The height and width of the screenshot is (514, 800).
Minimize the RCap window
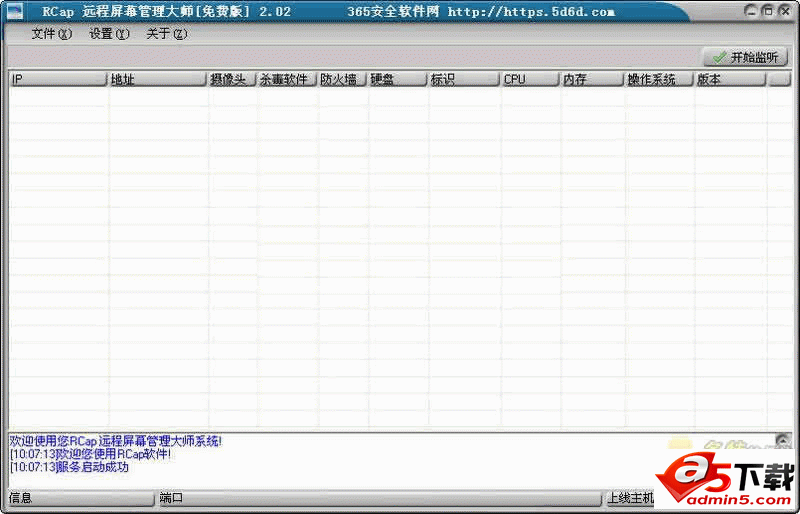(751, 11)
